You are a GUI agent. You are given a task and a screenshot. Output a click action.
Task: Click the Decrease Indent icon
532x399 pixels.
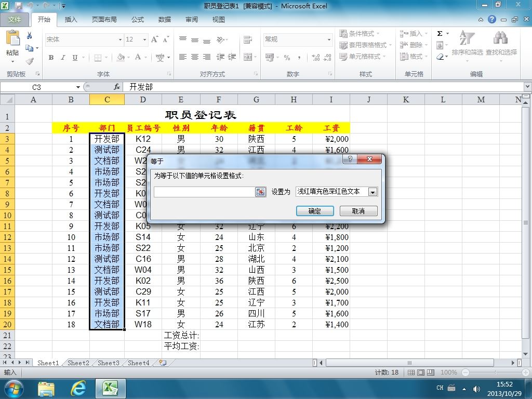click(x=220, y=57)
